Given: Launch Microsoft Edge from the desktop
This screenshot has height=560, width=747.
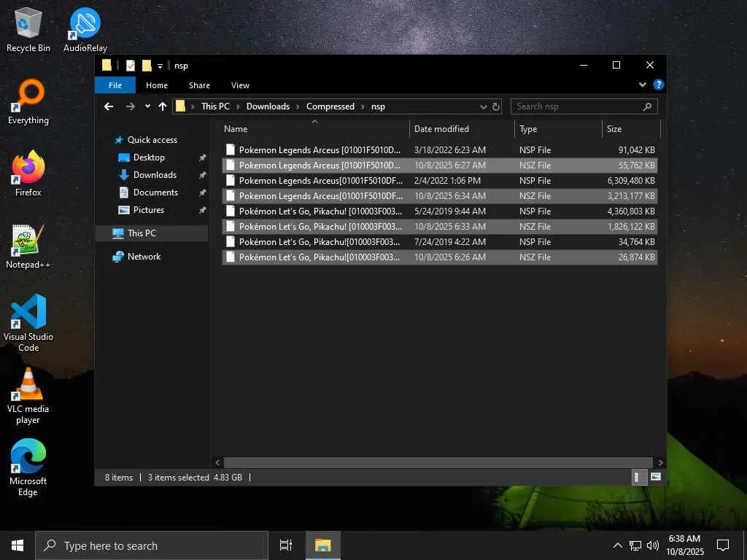Looking at the screenshot, I should (x=28, y=467).
